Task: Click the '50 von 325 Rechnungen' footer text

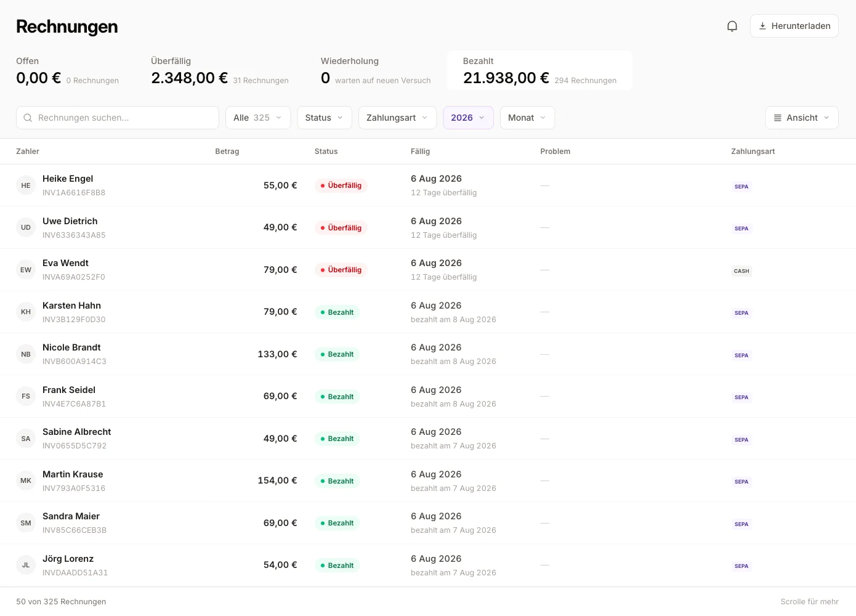Action: tap(61, 602)
